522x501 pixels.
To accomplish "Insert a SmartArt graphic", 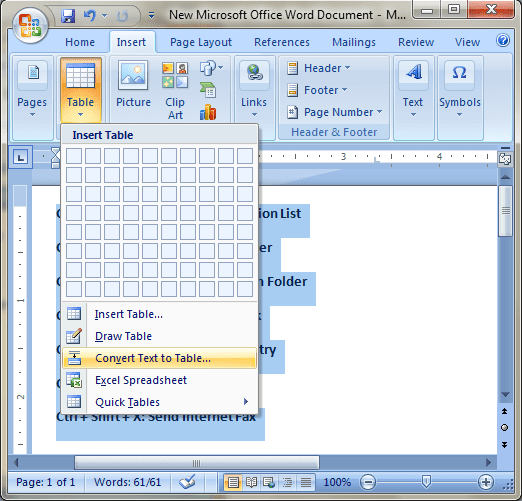I will click(x=208, y=90).
